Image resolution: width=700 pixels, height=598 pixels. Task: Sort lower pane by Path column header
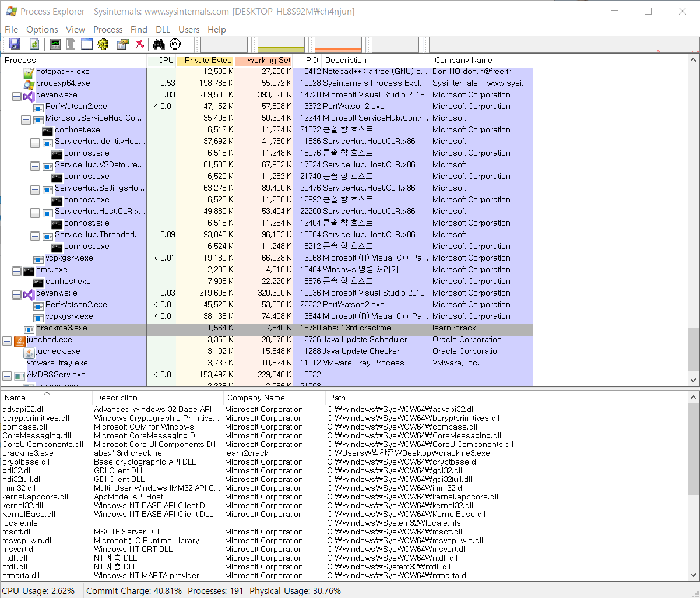coord(435,398)
